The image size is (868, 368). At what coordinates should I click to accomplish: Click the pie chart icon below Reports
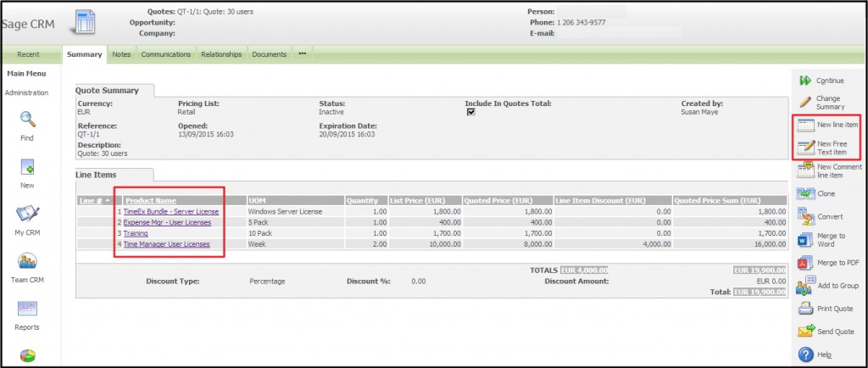pos(27,355)
